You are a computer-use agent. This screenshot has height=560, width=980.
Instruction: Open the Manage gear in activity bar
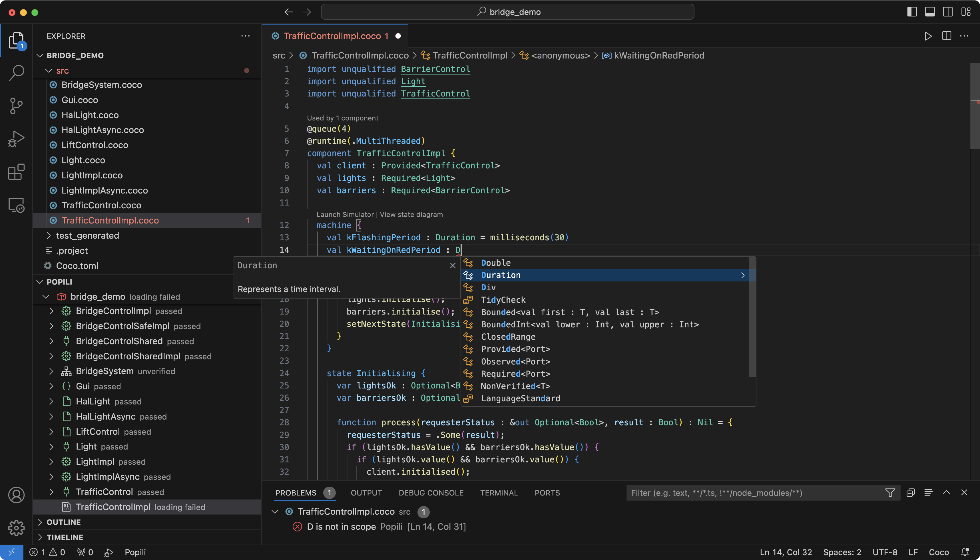16,528
